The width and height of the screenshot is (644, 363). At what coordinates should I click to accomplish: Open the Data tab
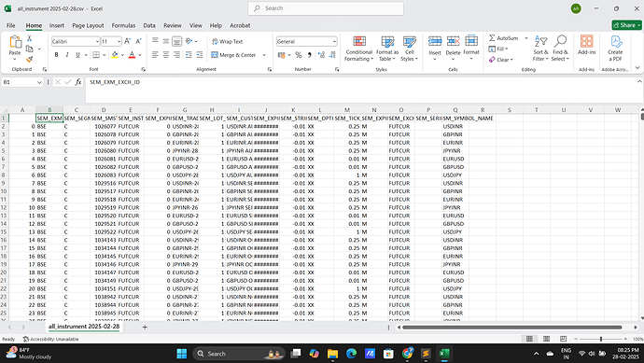pyautogui.click(x=149, y=25)
